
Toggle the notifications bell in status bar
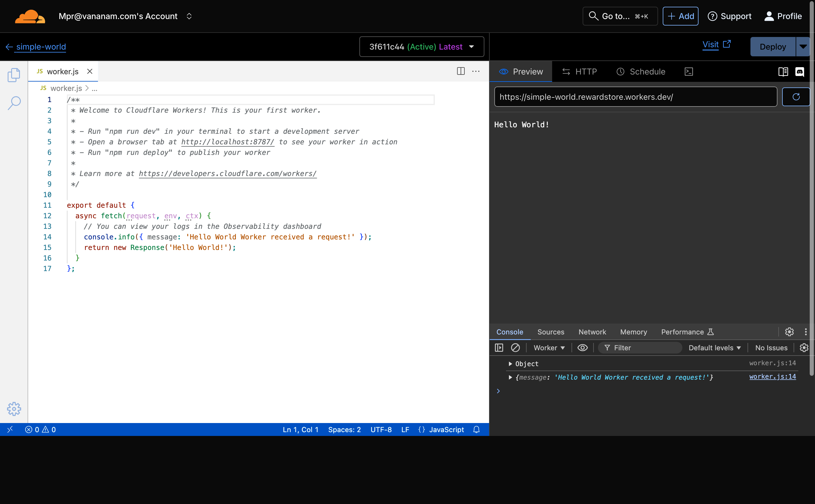pos(476,430)
